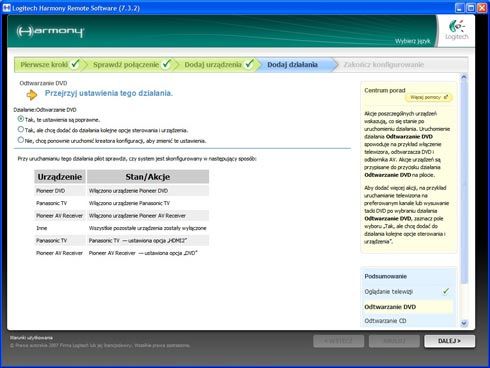Click checkmark icon beside 'Dodaj urządzenia'
Image resolution: width=490 pixels, height=368 pixels.
click(x=249, y=63)
